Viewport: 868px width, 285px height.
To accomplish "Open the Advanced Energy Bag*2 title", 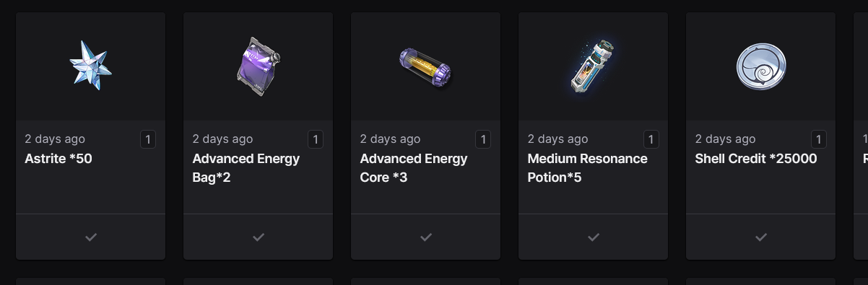I will (x=246, y=167).
